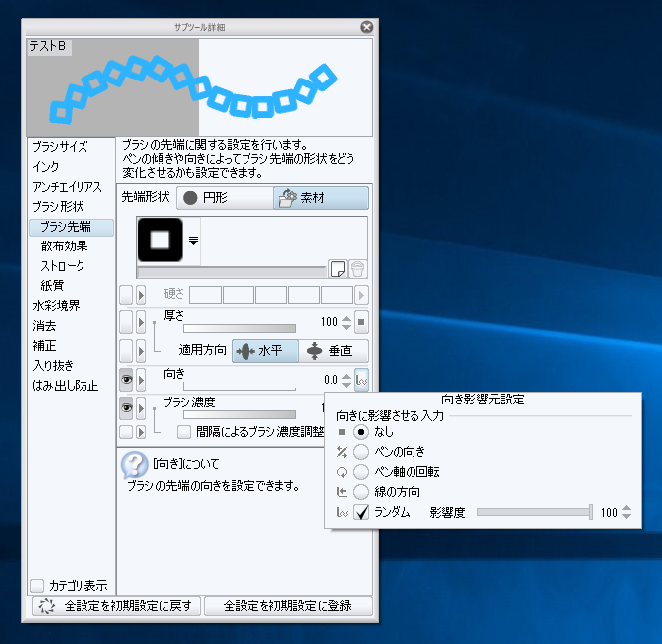Image resolution: width=662 pixels, height=644 pixels.
Task: Expand 適用方向 row triangle
Action: (x=141, y=351)
